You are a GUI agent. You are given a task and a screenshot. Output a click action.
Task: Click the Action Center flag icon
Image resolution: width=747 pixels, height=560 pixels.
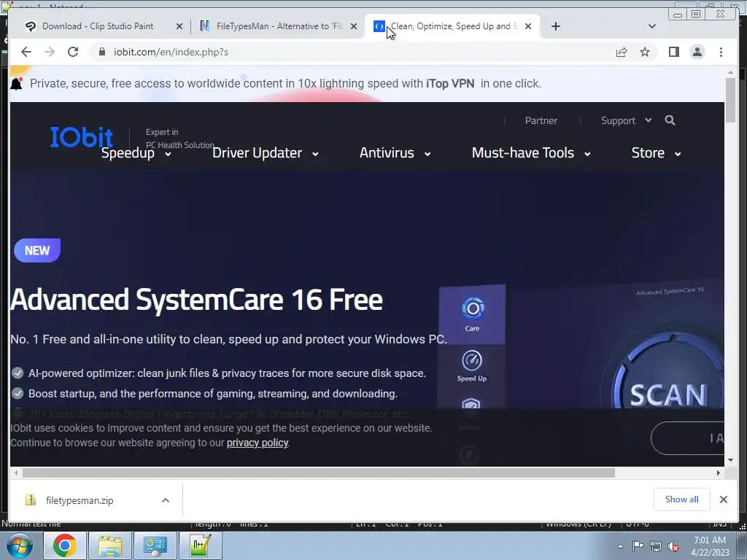point(638,546)
